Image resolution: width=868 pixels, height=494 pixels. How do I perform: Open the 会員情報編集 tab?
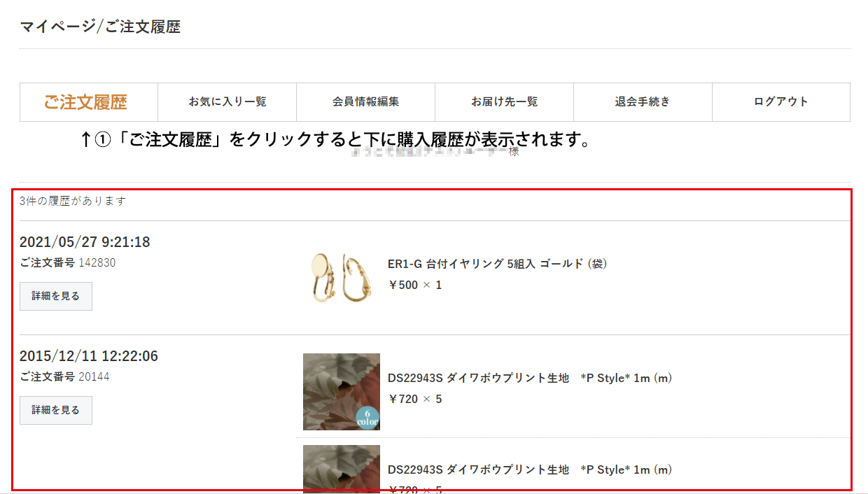click(x=366, y=102)
